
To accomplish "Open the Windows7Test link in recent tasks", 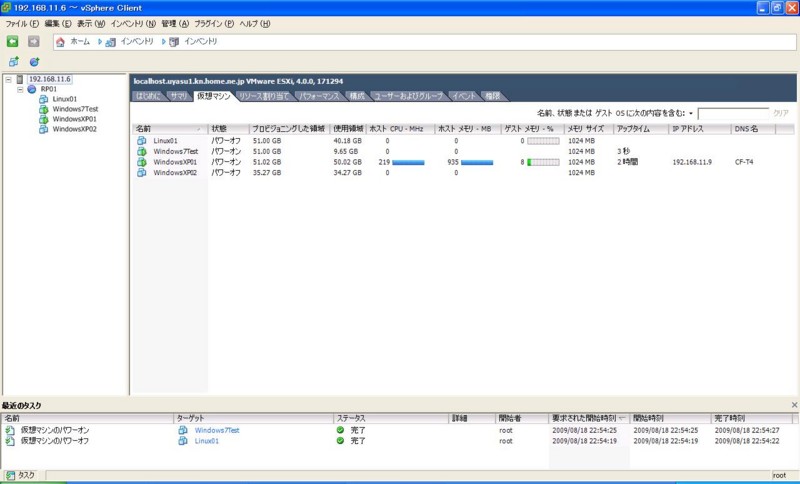I will [x=217, y=430].
